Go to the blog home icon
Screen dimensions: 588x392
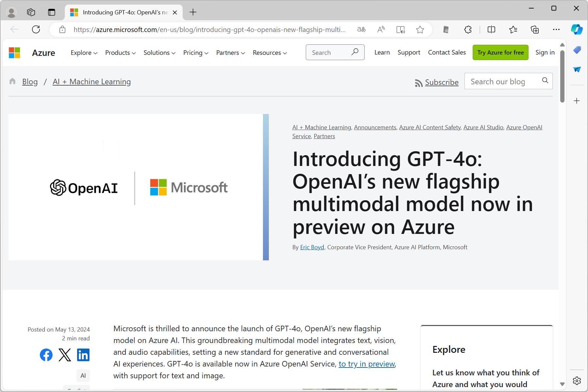pos(12,81)
